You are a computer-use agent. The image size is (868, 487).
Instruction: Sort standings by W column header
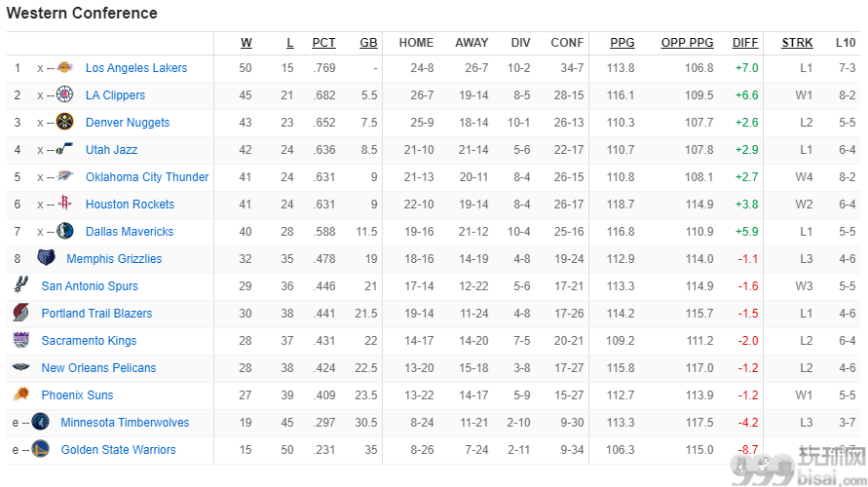[x=246, y=43]
